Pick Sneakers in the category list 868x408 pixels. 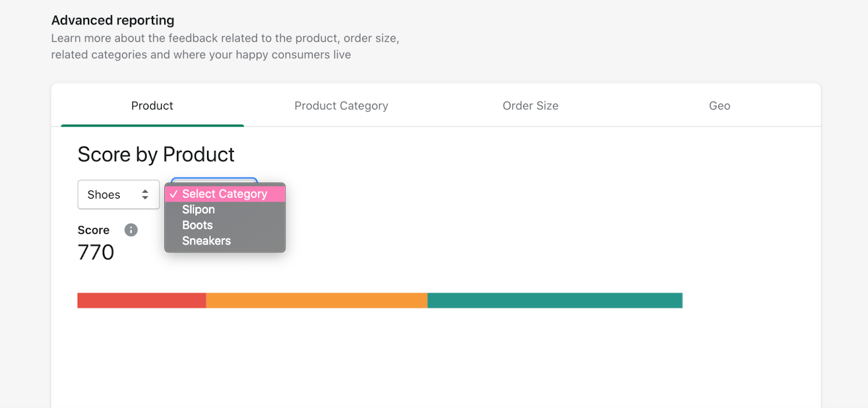tap(206, 241)
